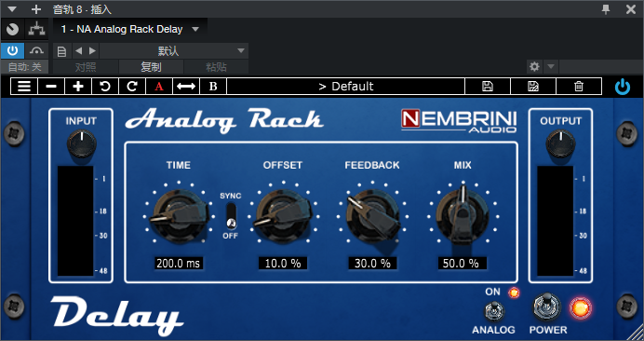Click the 复制 button
This screenshot has width=644, height=341.
(x=151, y=67)
